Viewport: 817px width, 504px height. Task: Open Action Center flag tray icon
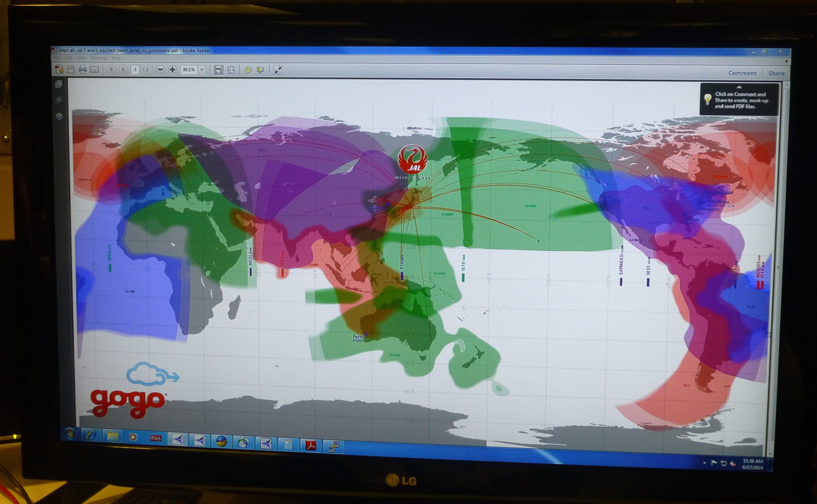714,463
